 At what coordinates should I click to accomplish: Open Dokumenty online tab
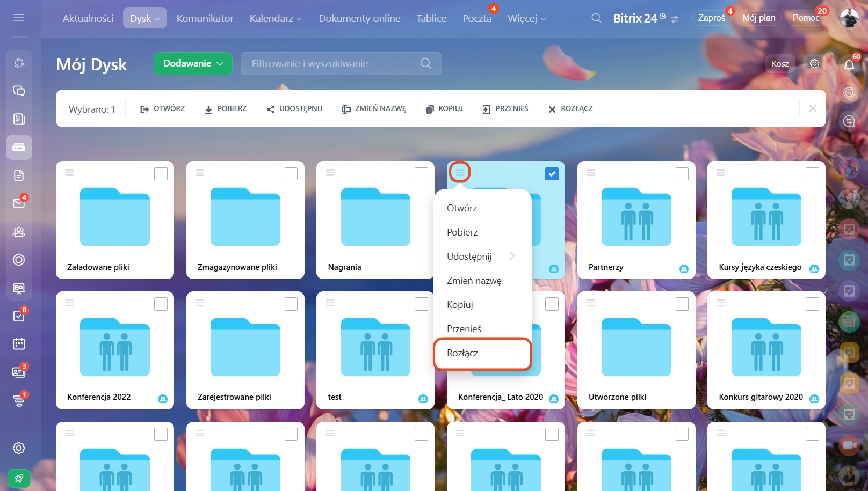(359, 18)
